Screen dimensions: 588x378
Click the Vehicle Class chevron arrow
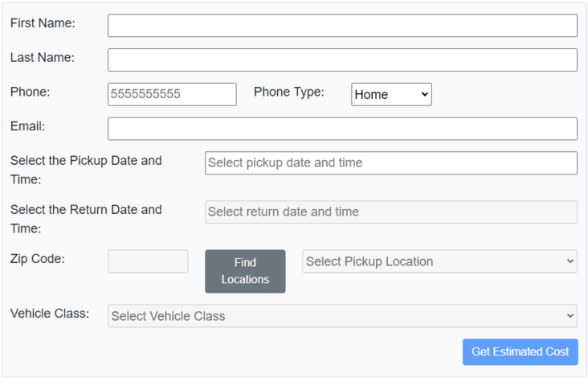[570, 316]
